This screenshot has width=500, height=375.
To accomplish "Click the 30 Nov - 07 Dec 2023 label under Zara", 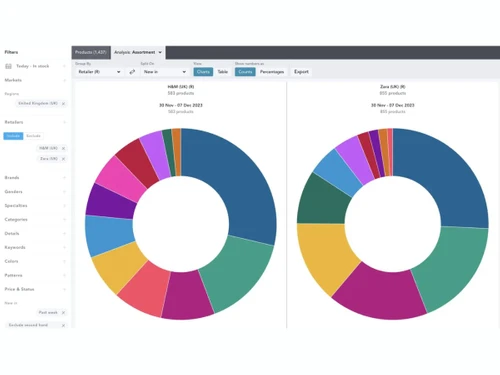I will [393, 105].
